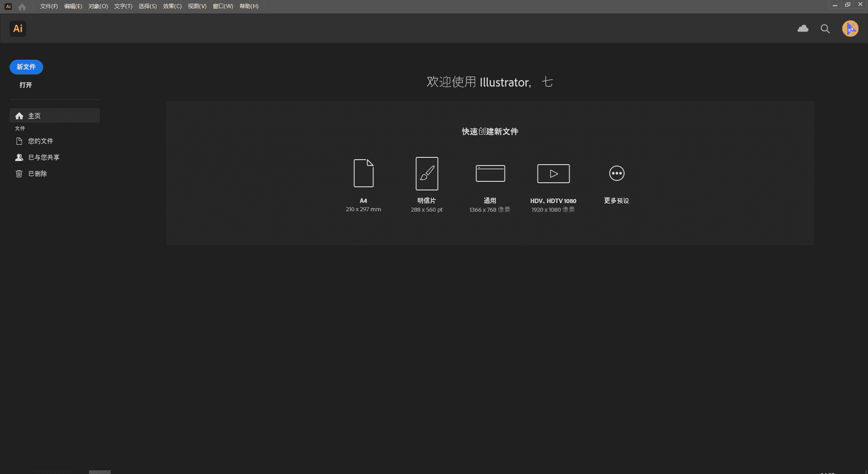Open 更多预设 more presets ellipsis icon
Image resolution: width=868 pixels, height=474 pixels.
616,173
